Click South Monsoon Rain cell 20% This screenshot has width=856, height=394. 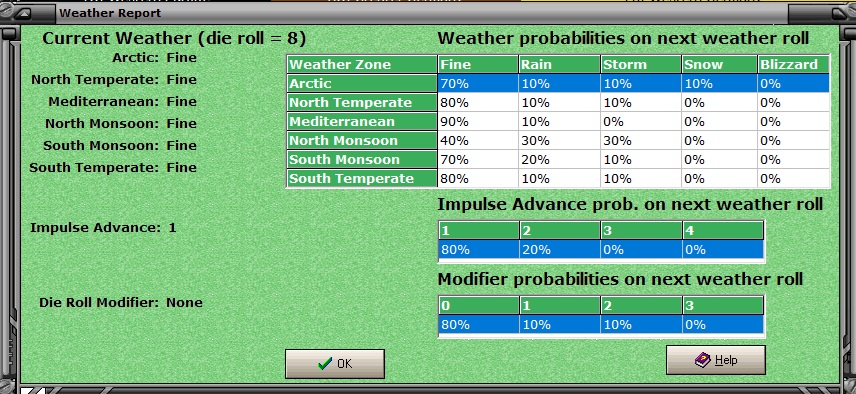pyautogui.click(x=560, y=160)
